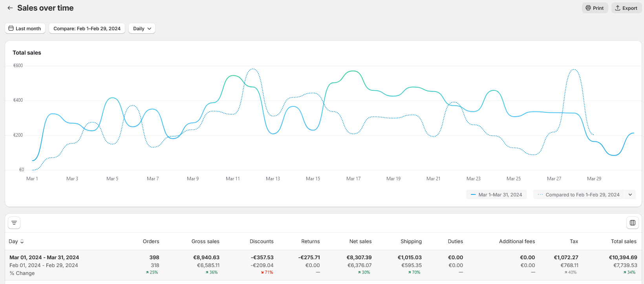The image size is (644, 284).
Task: Click the back arrow beside Sales over time
Action: click(10, 8)
